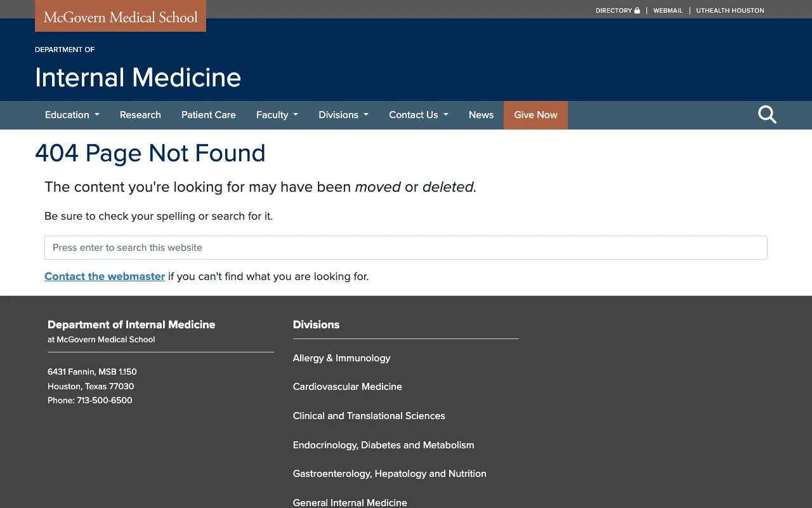Open the search magnifying glass icon
Screen dimensions: 812x508
point(767,115)
